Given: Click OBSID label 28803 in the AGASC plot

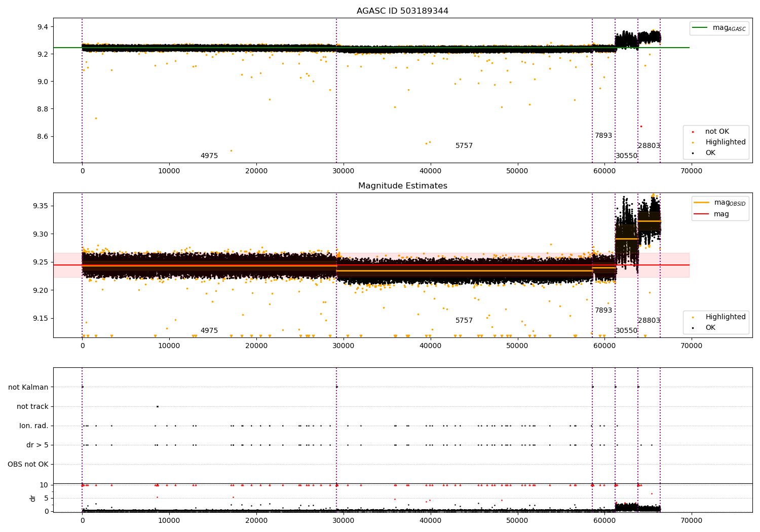Looking at the screenshot, I should pyautogui.click(x=649, y=146).
